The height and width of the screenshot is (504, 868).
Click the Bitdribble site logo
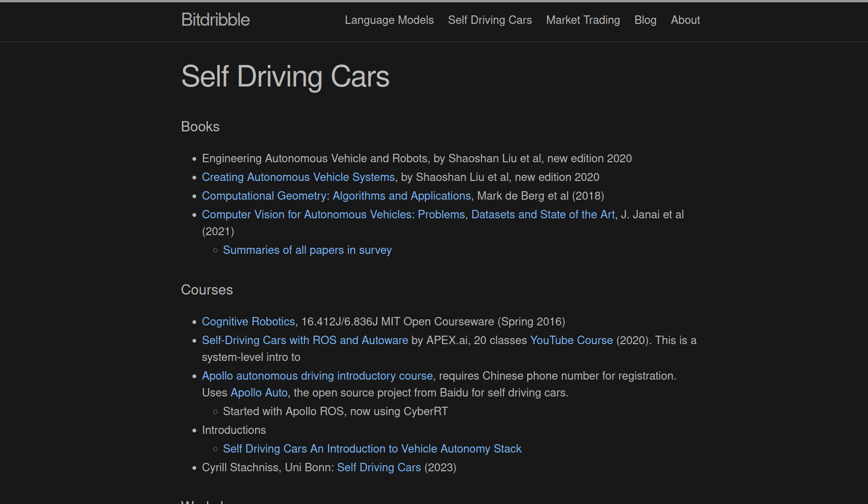point(215,20)
